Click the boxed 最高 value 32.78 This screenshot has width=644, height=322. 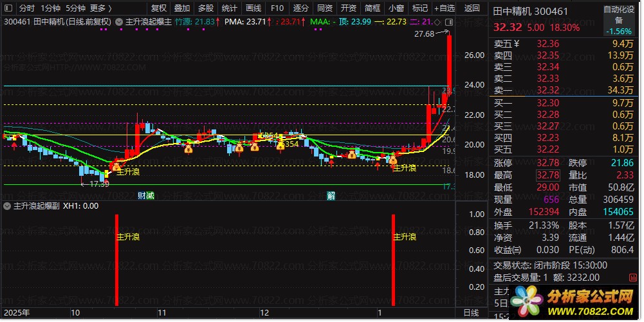[x=548, y=175]
